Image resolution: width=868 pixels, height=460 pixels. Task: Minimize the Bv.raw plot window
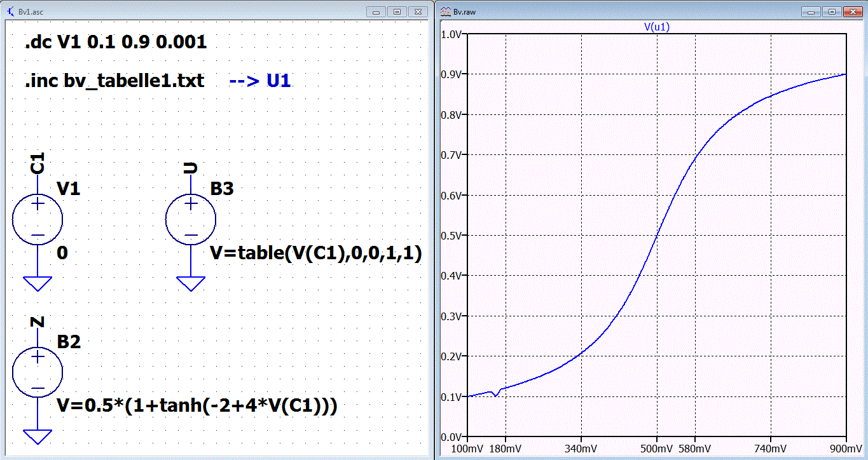(x=810, y=11)
